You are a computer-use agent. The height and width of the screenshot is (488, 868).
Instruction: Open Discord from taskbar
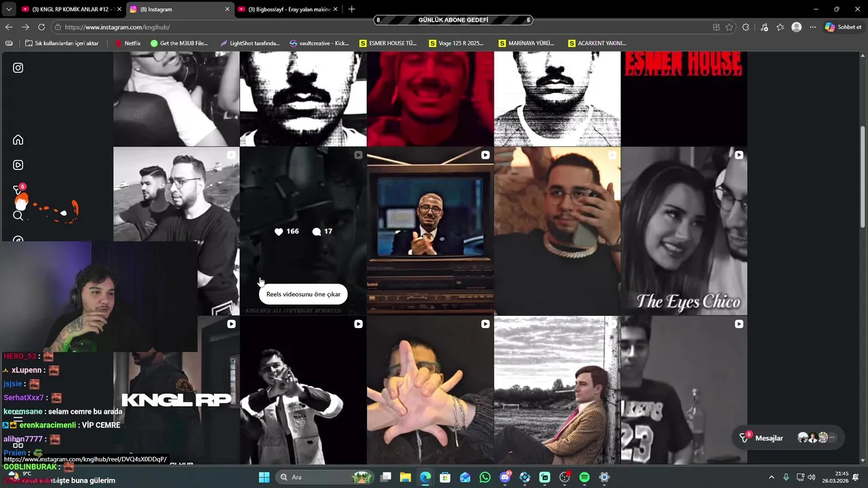[505, 477]
